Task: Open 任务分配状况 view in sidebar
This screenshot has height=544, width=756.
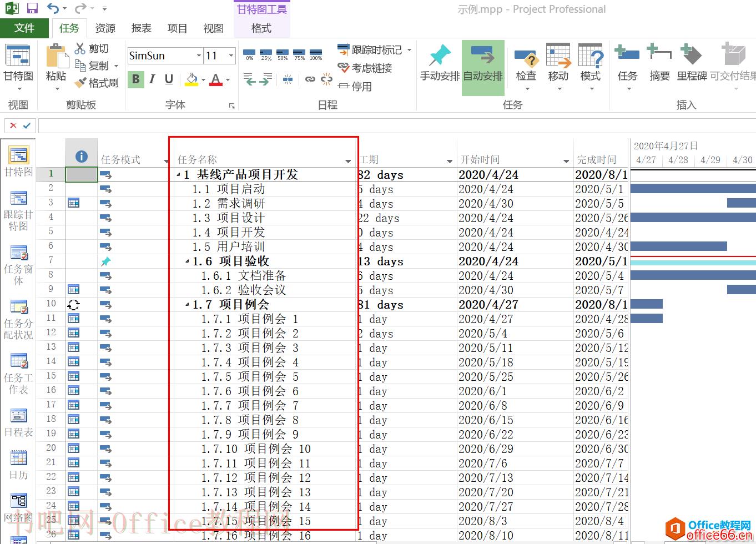Action: 18,319
